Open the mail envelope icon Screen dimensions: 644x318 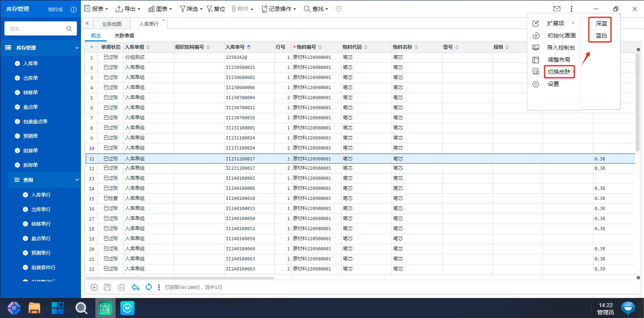point(557,8)
